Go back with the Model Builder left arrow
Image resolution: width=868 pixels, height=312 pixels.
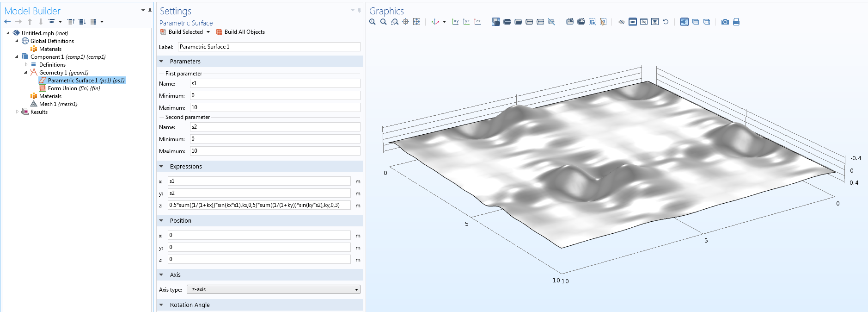7,22
